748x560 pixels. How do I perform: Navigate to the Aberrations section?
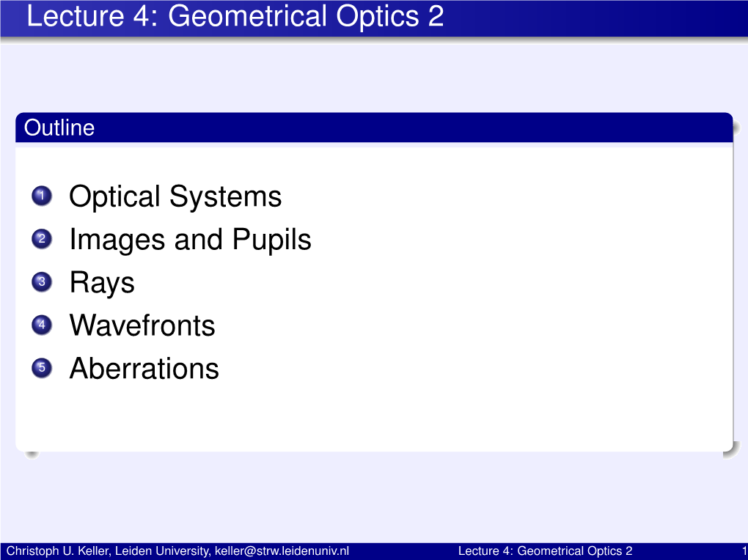pyautogui.click(x=144, y=369)
